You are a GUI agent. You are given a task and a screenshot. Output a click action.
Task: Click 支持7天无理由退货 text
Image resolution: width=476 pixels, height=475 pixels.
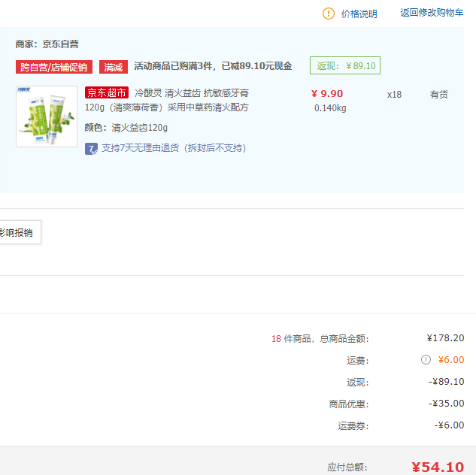click(x=174, y=148)
